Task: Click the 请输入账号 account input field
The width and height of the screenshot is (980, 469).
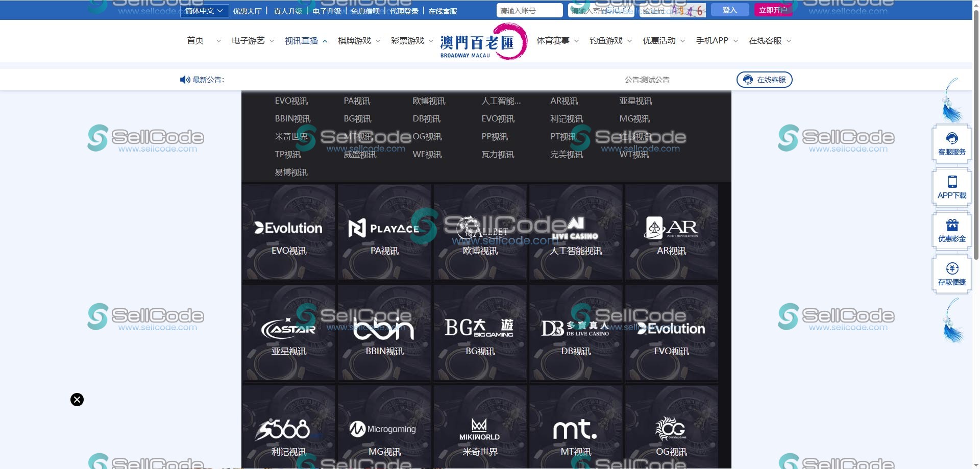Action: click(529, 10)
